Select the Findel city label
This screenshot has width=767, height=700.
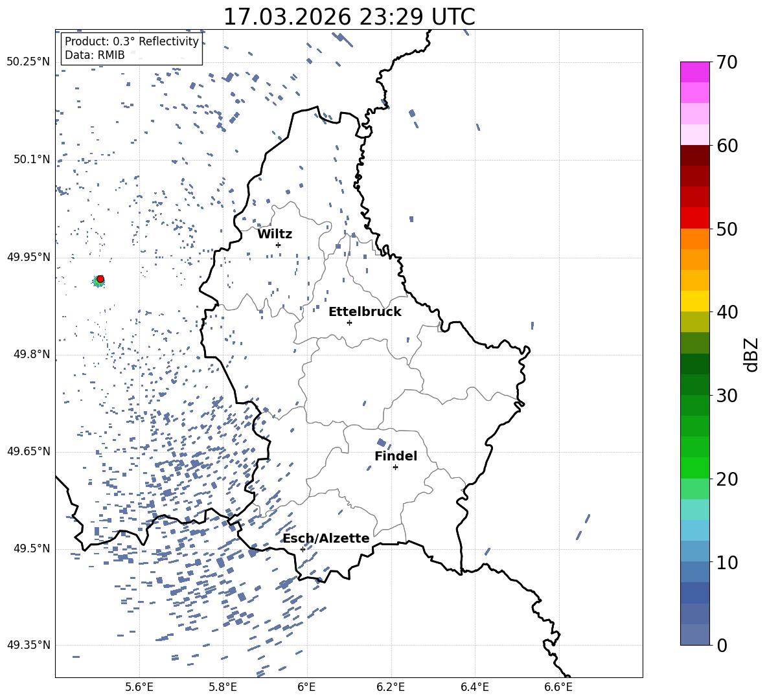coord(396,456)
